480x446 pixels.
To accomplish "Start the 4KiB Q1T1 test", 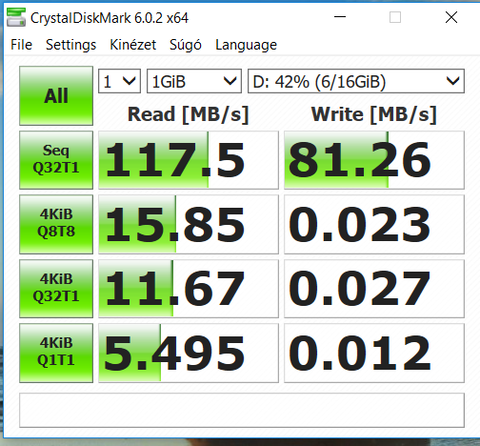I will point(56,353).
